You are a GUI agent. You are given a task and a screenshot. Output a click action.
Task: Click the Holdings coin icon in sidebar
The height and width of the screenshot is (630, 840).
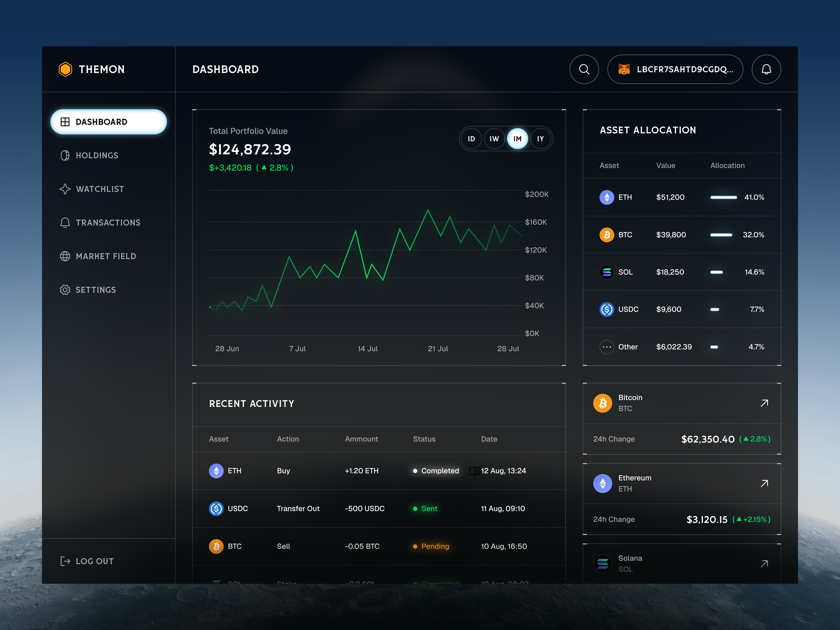click(65, 155)
